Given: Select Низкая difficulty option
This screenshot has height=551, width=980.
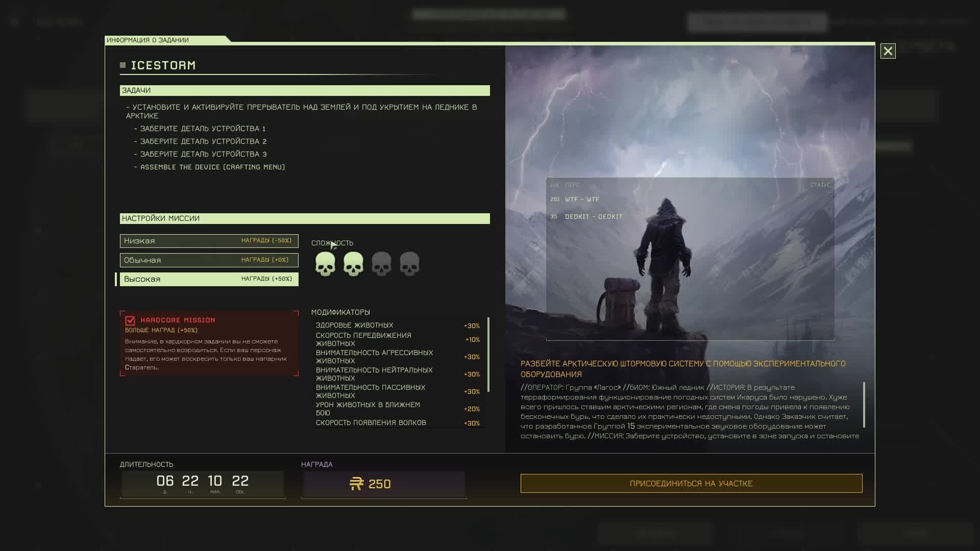Looking at the screenshot, I should [209, 241].
